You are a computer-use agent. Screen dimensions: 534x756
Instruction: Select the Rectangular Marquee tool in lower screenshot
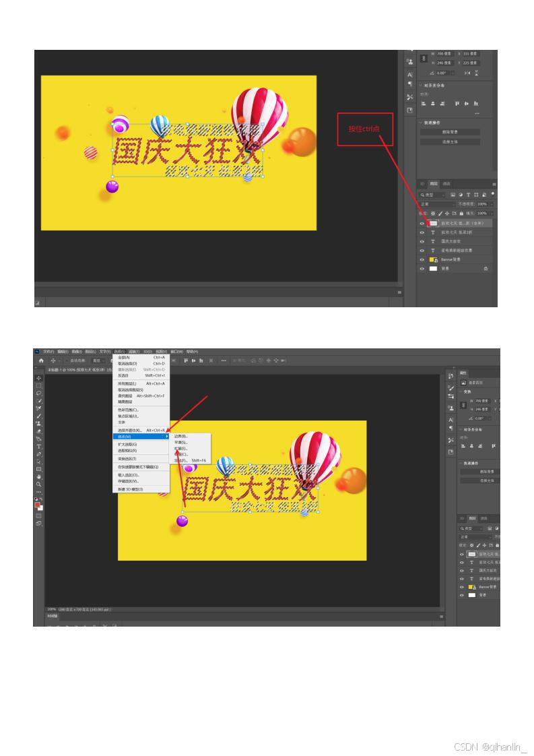tap(38, 385)
